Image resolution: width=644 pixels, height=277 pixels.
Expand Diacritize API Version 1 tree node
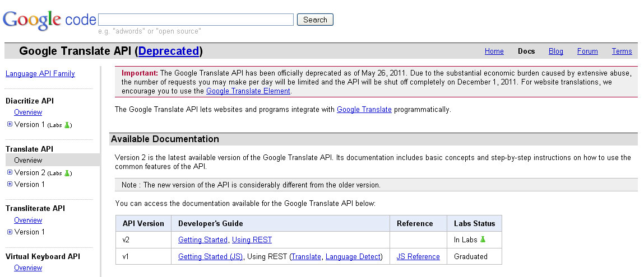coord(10,124)
